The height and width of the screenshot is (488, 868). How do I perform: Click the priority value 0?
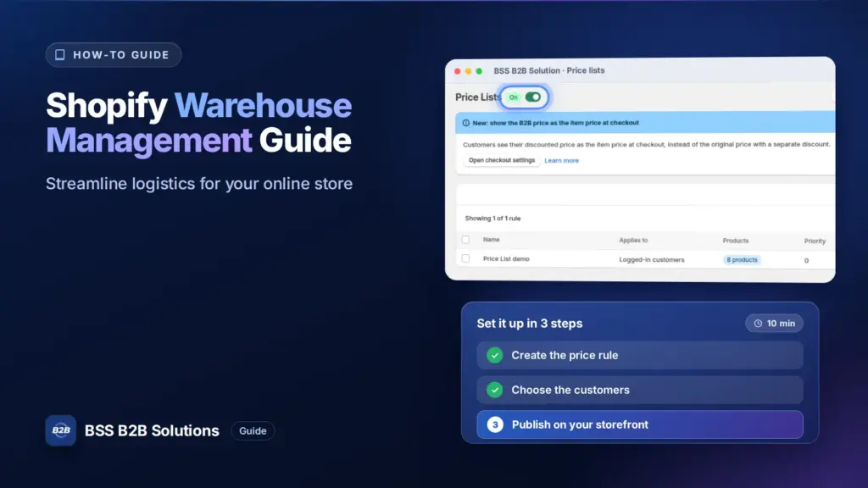tap(807, 261)
